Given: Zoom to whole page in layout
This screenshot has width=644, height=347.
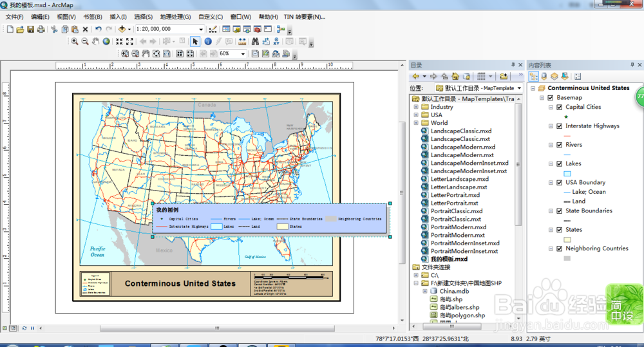Looking at the screenshot, I should tap(156, 54).
